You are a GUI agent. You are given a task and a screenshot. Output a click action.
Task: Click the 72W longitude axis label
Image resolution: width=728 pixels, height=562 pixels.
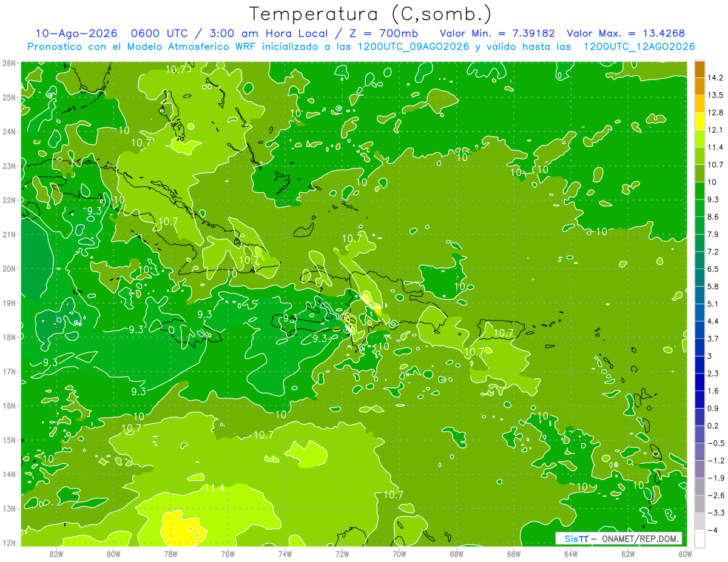pos(342,554)
